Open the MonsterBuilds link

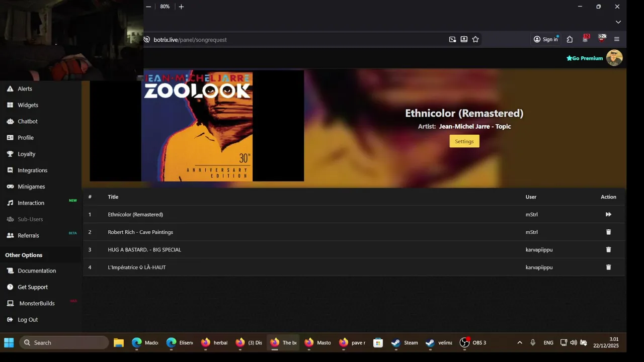37,303
